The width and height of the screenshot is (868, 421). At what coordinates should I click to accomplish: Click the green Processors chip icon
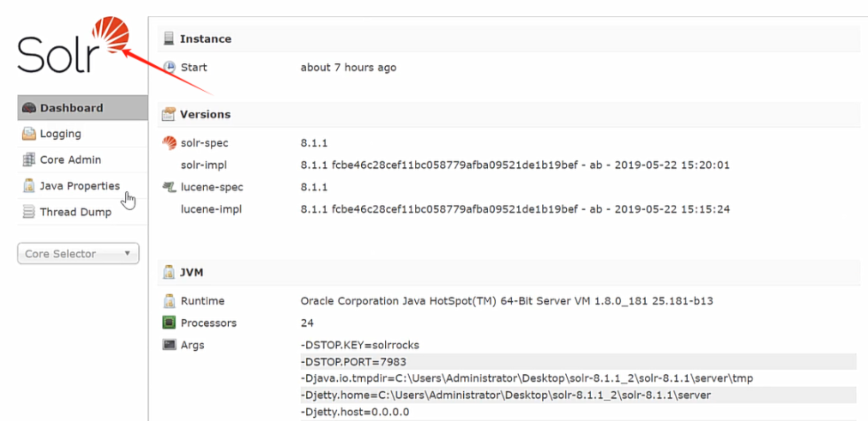tap(169, 323)
